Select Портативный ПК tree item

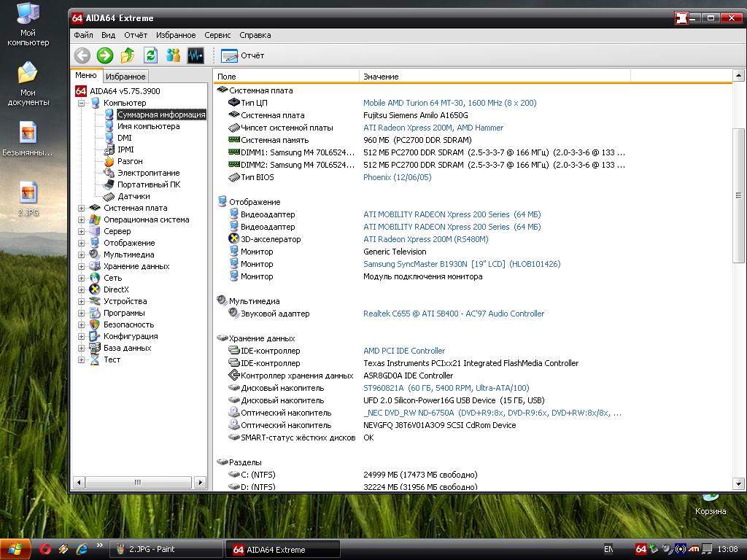point(149,184)
